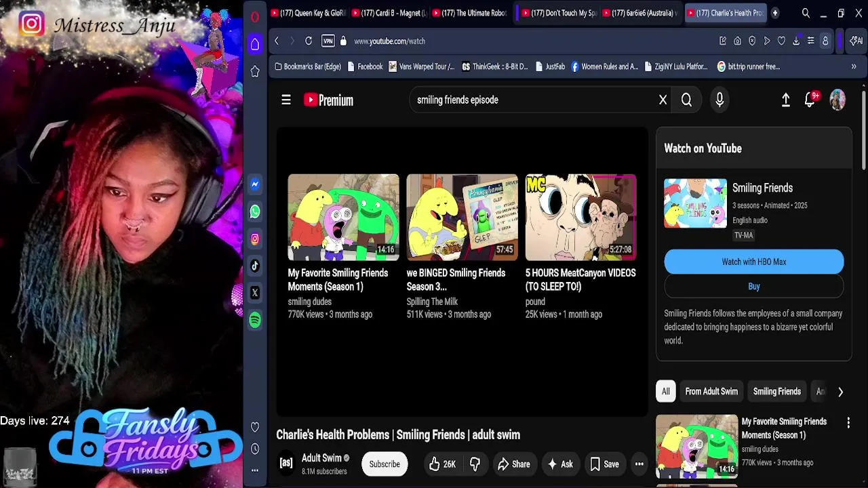Open sidebar three-dots setup menu

(255, 470)
